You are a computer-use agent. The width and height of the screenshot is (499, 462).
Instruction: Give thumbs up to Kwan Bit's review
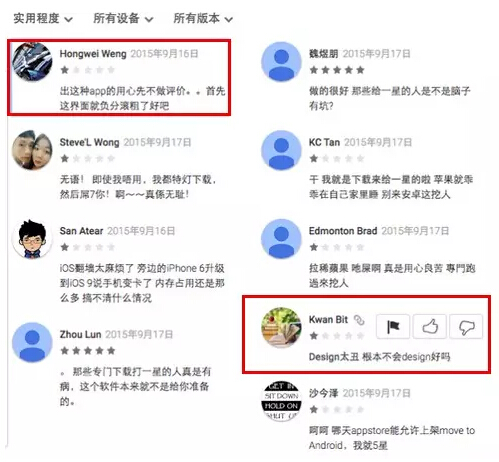tap(429, 326)
